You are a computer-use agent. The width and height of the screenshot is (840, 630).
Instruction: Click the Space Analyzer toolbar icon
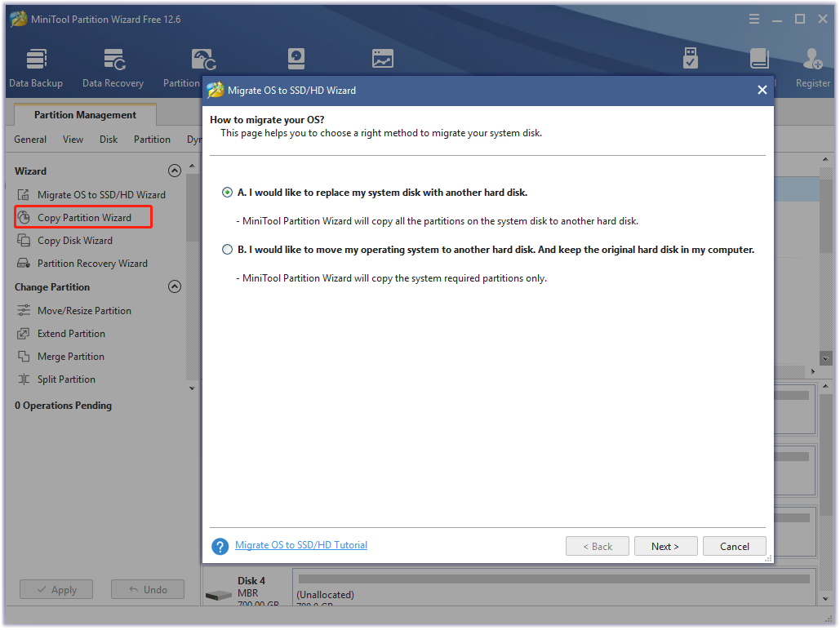pos(383,59)
